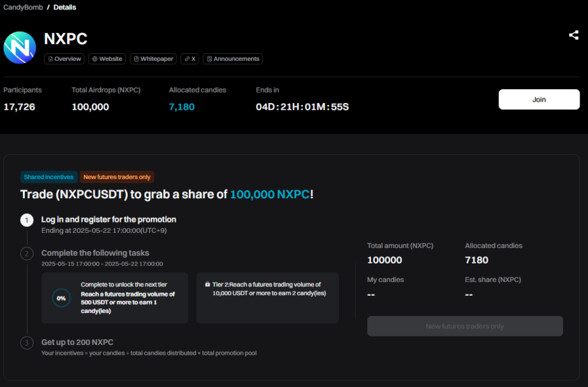
Task: Select the 500 USDT tier task card
Action: coord(115,298)
